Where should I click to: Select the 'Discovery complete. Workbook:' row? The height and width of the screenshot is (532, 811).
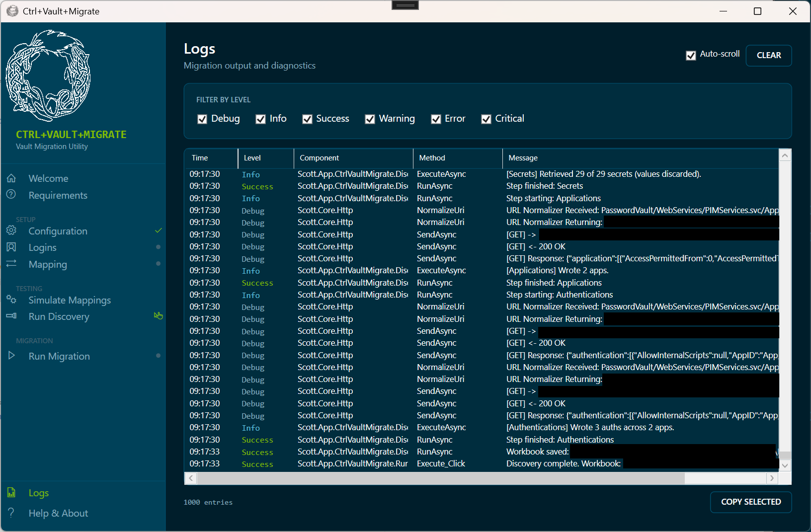tap(482, 463)
